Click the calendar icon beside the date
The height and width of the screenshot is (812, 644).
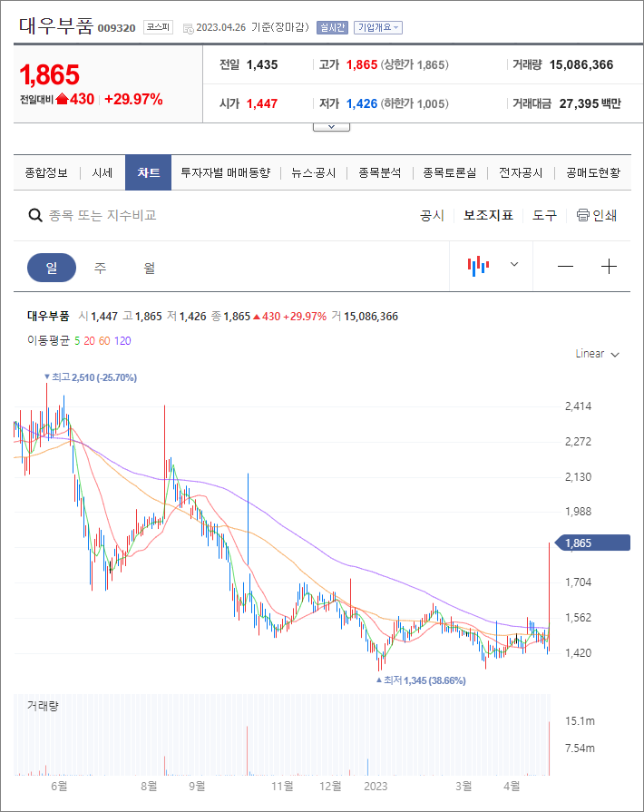(x=189, y=28)
